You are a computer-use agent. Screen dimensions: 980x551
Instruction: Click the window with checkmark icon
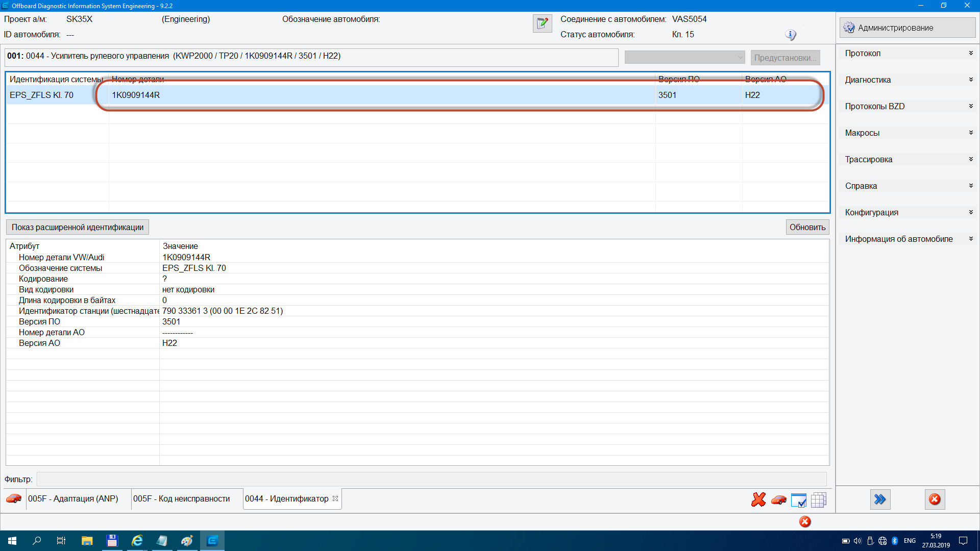tap(798, 500)
